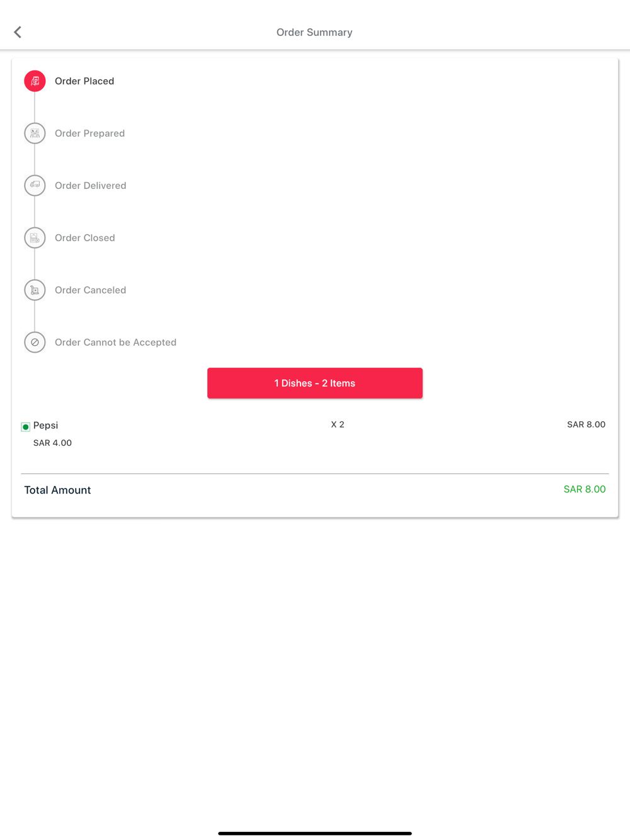Select the Order Placed label

click(84, 81)
